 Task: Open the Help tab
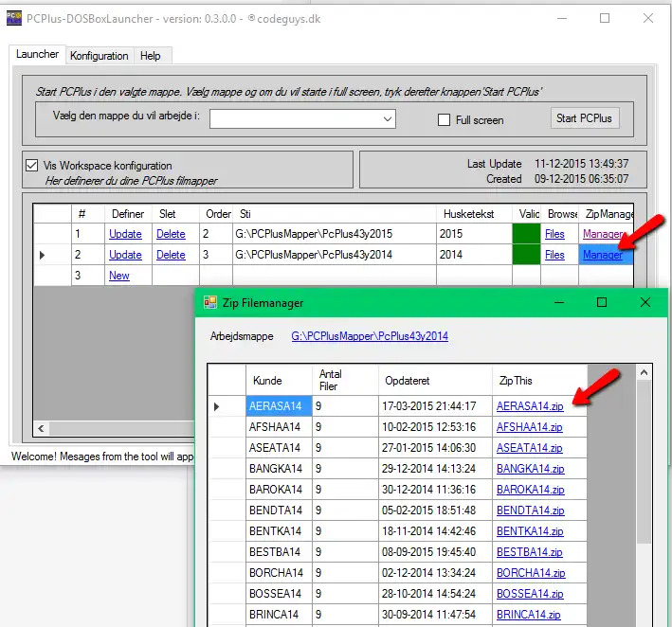click(x=151, y=56)
